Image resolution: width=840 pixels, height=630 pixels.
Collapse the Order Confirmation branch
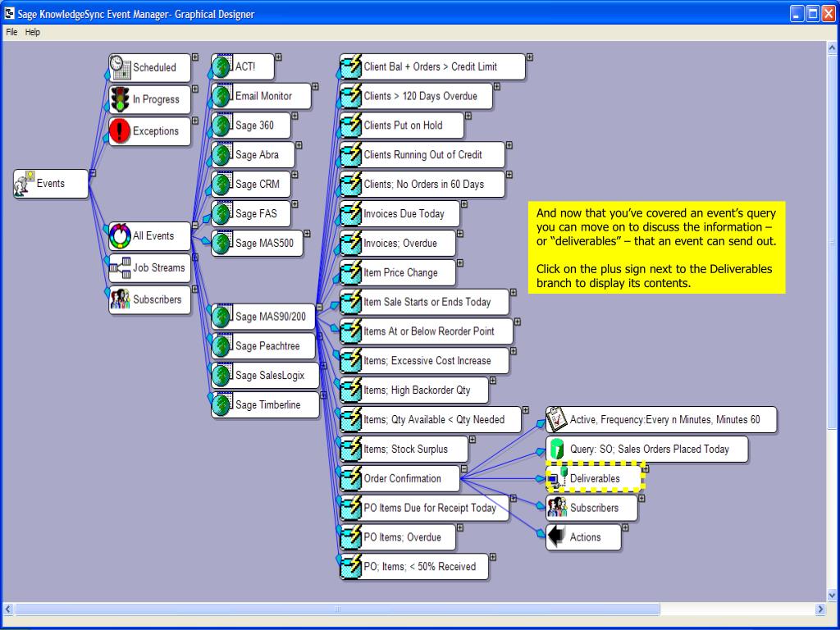point(464,468)
